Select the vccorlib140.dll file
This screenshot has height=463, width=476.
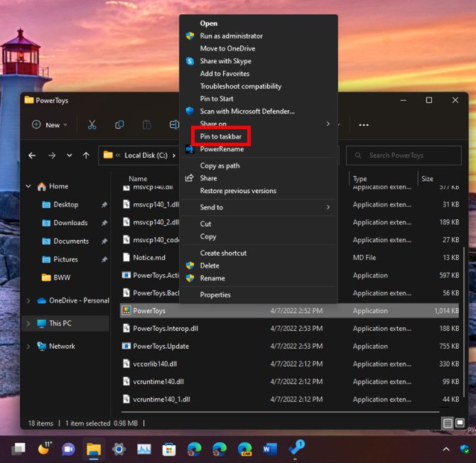pyautogui.click(x=155, y=364)
